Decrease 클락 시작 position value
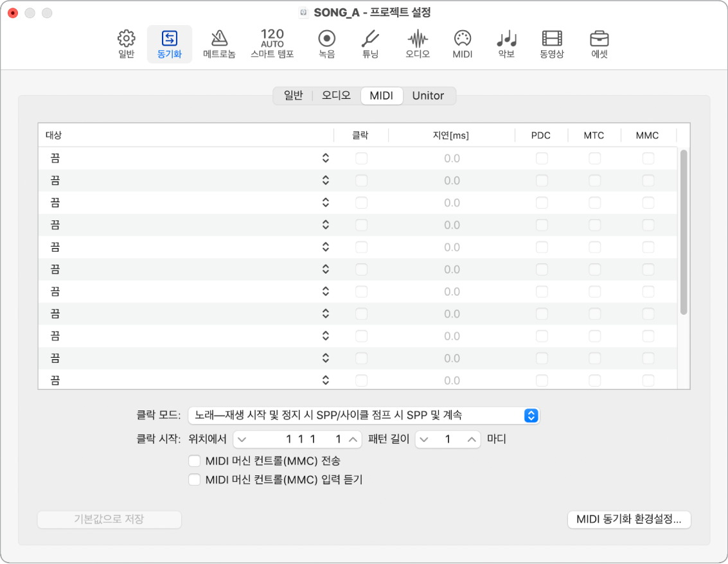The width and height of the screenshot is (728, 564). point(242,439)
